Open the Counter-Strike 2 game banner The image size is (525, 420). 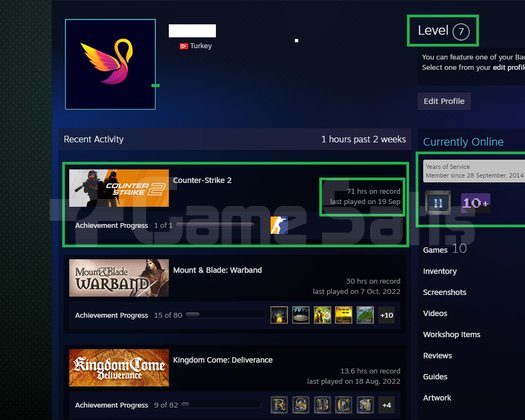119,188
